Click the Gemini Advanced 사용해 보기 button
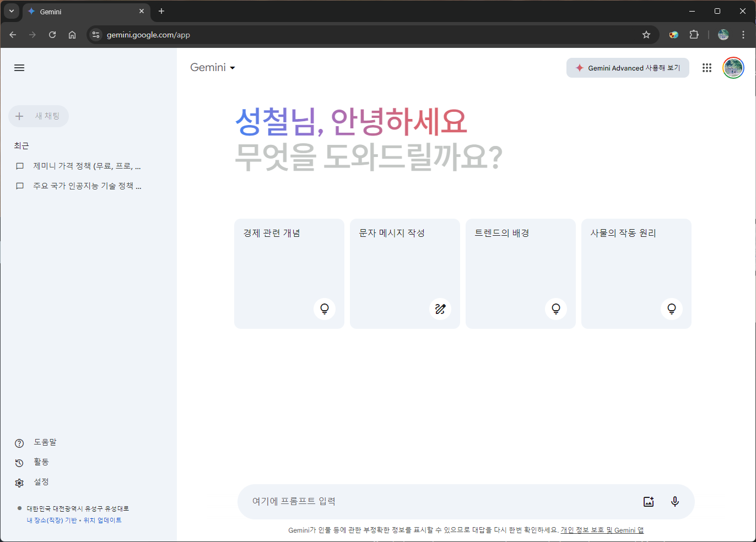756x542 pixels. [x=628, y=68]
